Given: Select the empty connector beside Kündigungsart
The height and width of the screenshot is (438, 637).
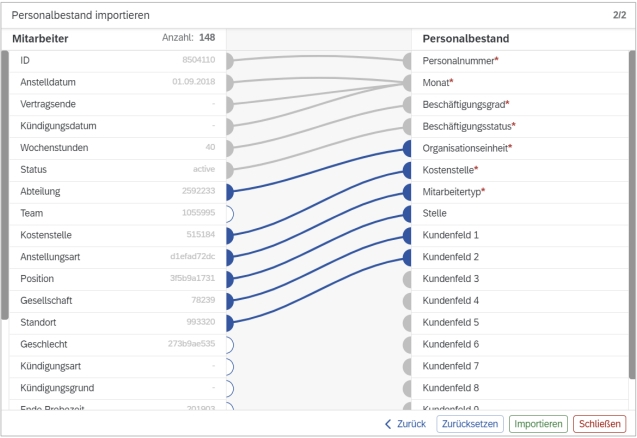Looking at the screenshot, I should pos(229,367).
